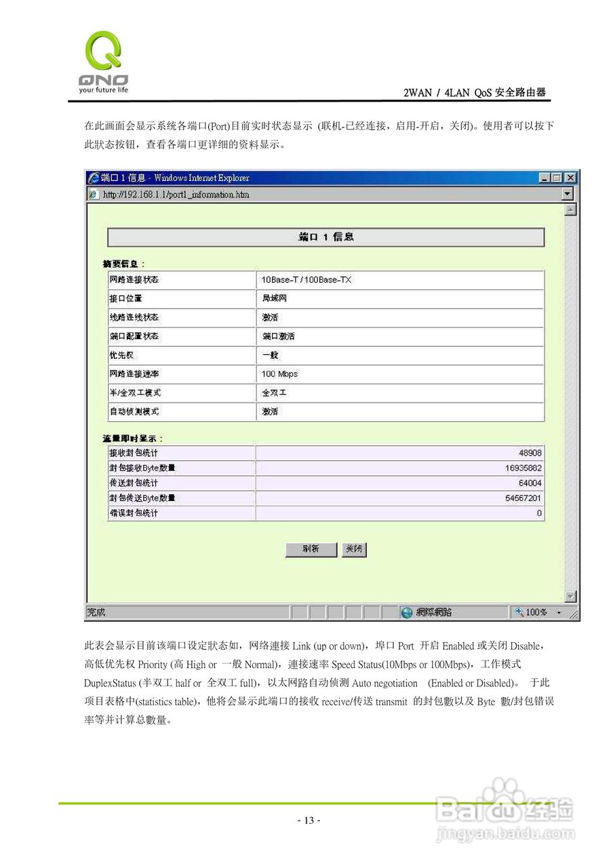
Task: Click the 刷新 refresh button
Action: tap(311, 549)
